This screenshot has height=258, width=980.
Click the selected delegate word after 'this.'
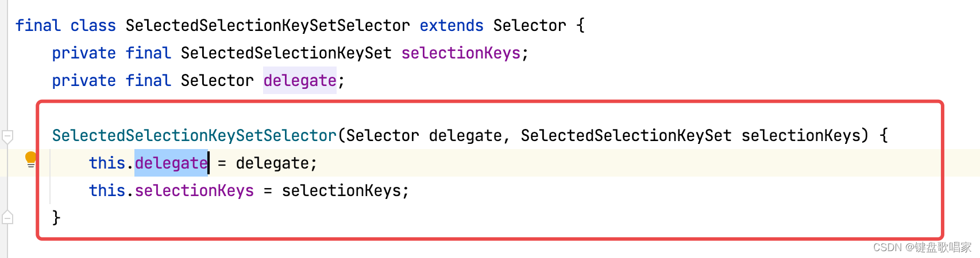171,163
